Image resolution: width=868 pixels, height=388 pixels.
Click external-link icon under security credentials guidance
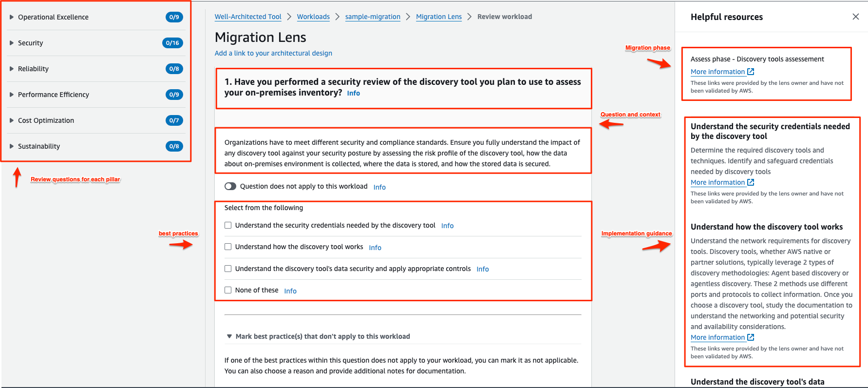pos(751,182)
